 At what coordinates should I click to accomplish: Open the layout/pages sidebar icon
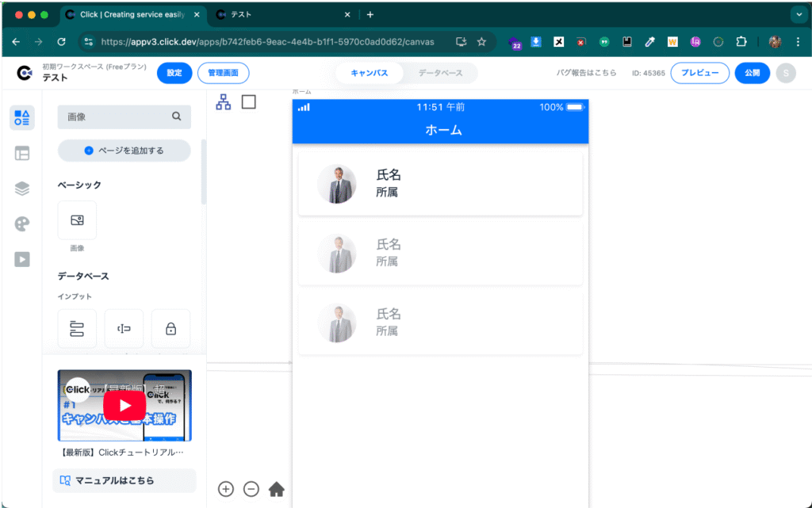pyautogui.click(x=21, y=153)
